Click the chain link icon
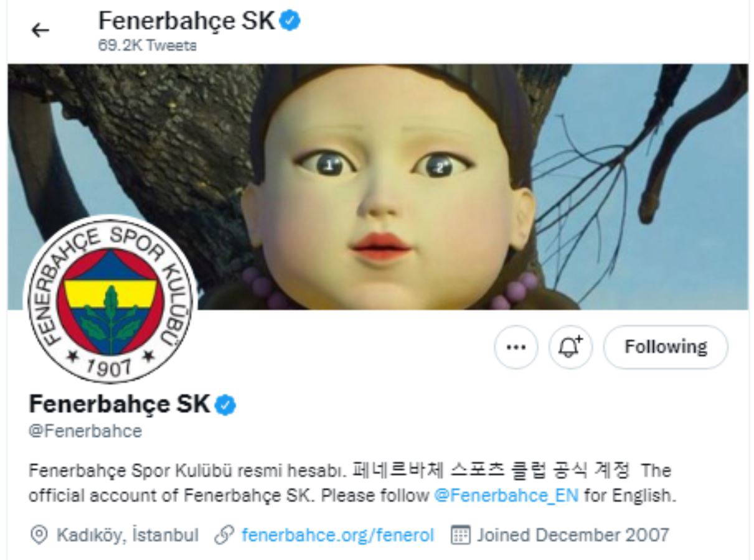The height and width of the screenshot is (560, 754). pyautogui.click(x=224, y=535)
